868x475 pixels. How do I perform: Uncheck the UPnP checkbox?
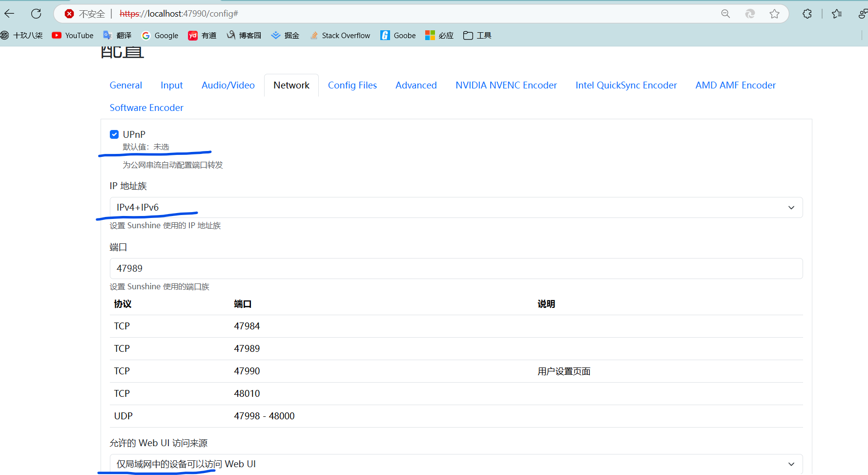(114, 134)
